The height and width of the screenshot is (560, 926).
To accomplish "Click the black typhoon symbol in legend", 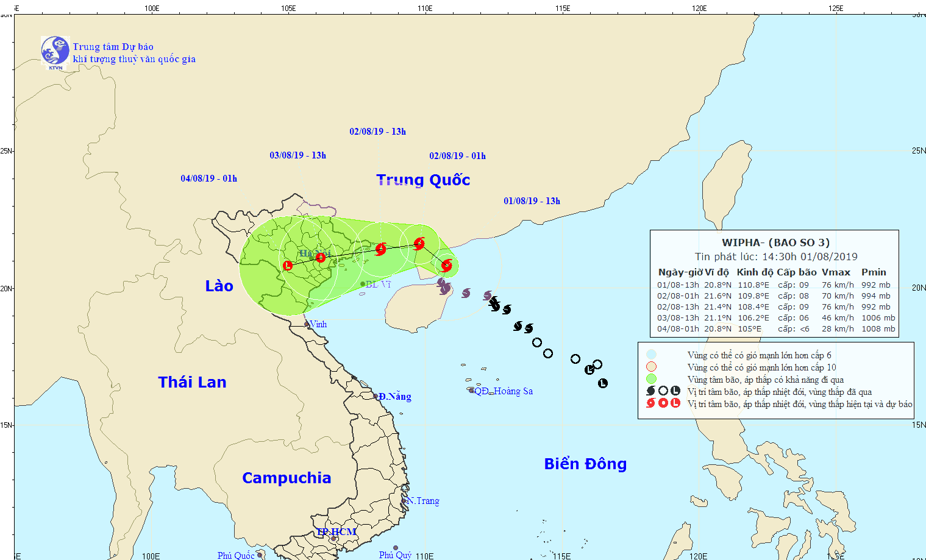I will [651, 391].
